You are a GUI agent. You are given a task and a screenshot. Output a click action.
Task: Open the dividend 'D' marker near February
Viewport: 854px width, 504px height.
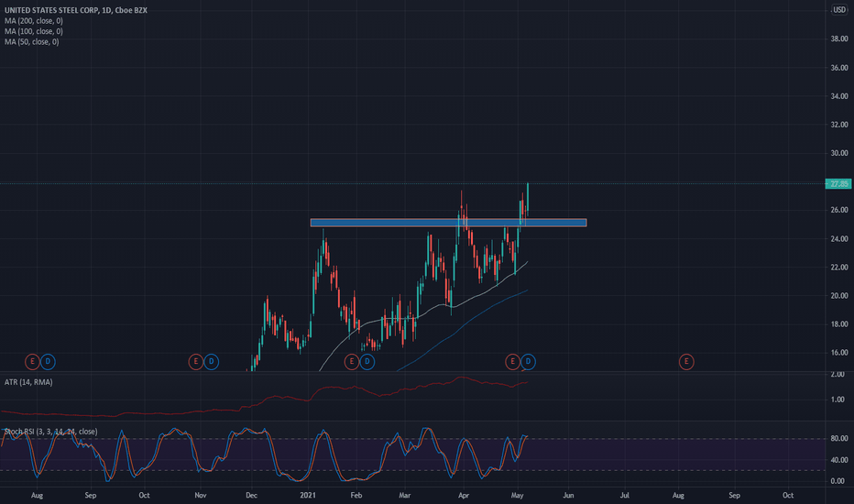coord(367,361)
